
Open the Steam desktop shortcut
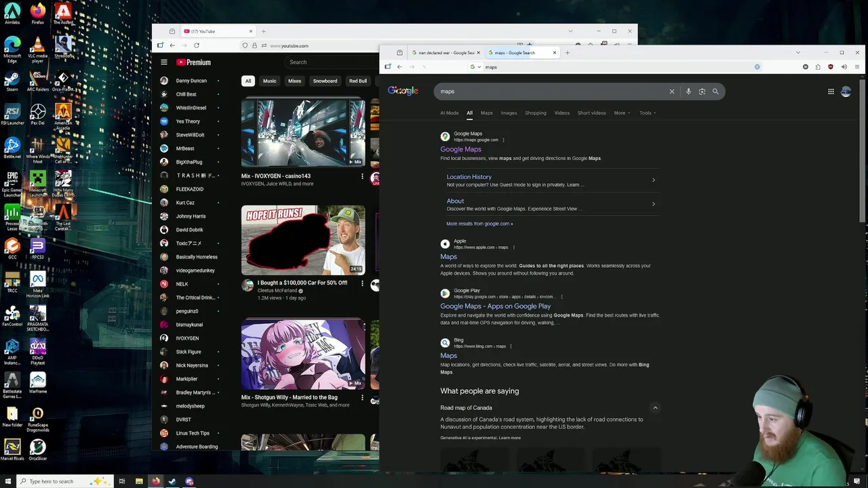(12, 81)
